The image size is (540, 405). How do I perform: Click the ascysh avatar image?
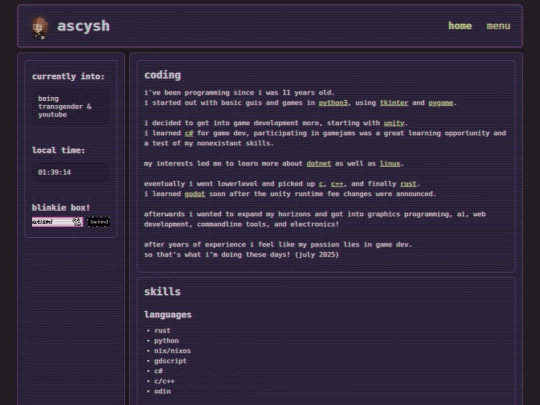pyautogui.click(x=40, y=27)
